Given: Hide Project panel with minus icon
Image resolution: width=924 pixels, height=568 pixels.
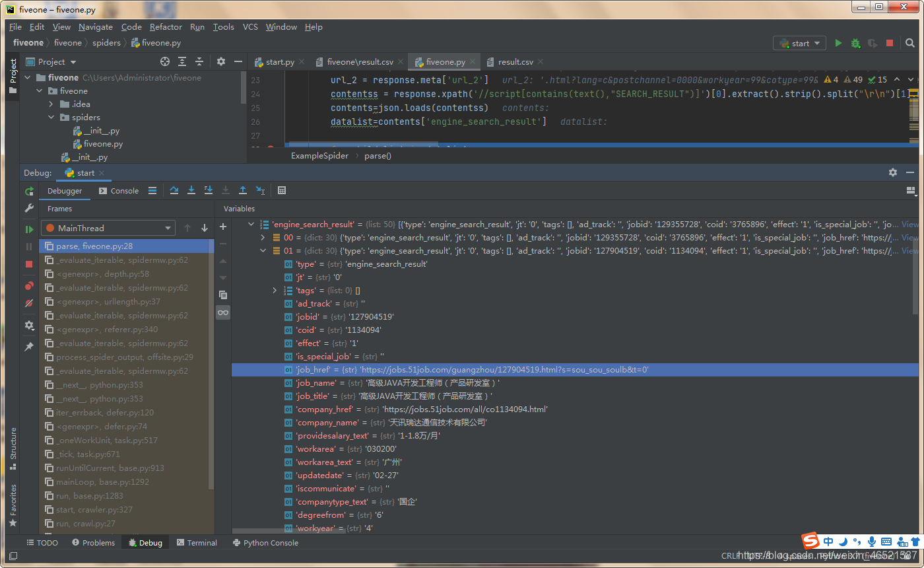Looking at the screenshot, I should (x=238, y=61).
